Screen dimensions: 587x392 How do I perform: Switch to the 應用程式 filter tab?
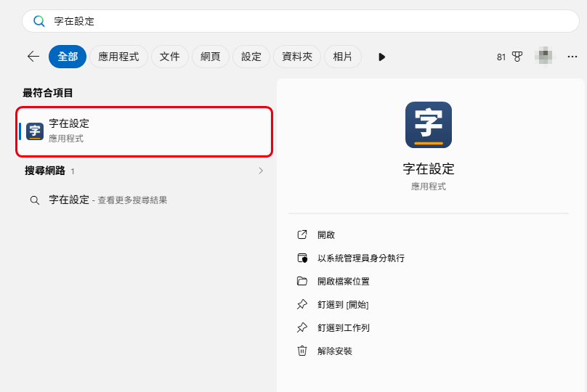tap(118, 57)
